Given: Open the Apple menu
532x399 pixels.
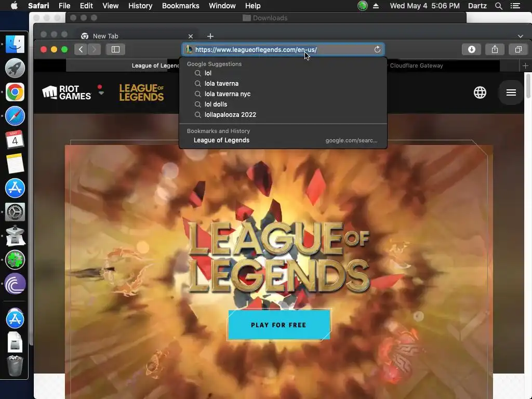Looking at the screenshot, I should tap(14, 6).
